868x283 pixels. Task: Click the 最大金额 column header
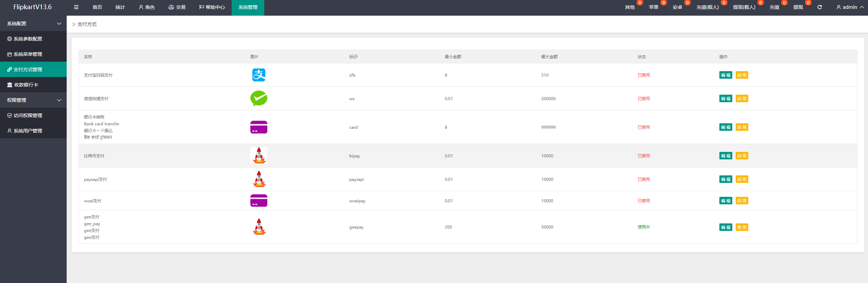point(550,57)
